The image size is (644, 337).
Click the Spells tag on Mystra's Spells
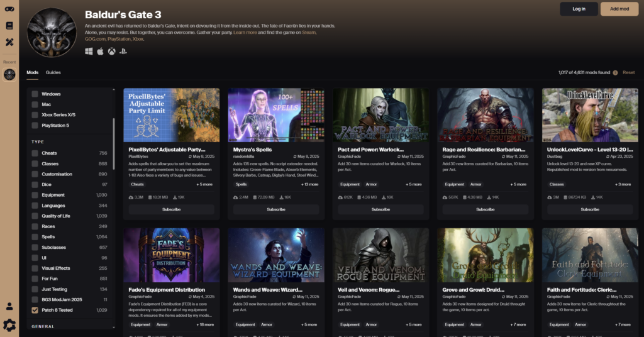pyautogui.click(x=241, y=184)
